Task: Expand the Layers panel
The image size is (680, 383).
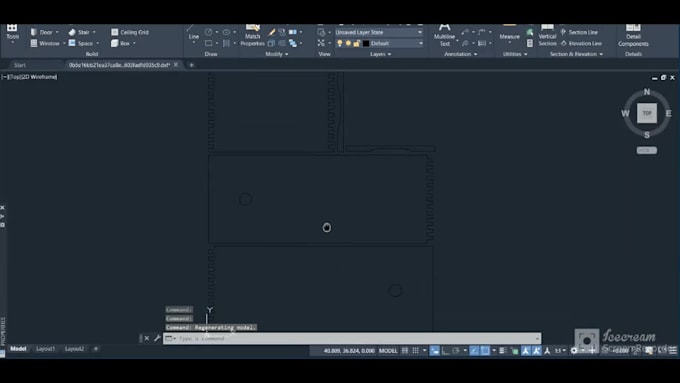Action: click(380, 54)
